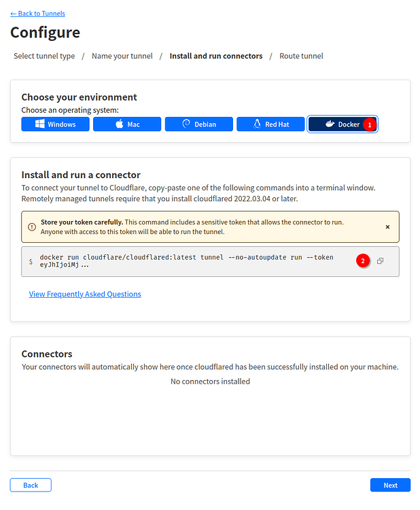Copy the docker run command

[380, 261]
